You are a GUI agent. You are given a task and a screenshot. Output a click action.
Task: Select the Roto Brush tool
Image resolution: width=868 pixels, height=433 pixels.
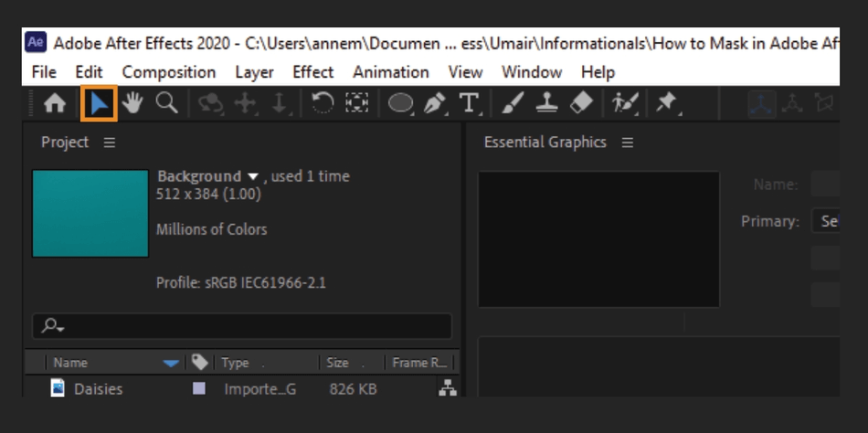point(626,103)
